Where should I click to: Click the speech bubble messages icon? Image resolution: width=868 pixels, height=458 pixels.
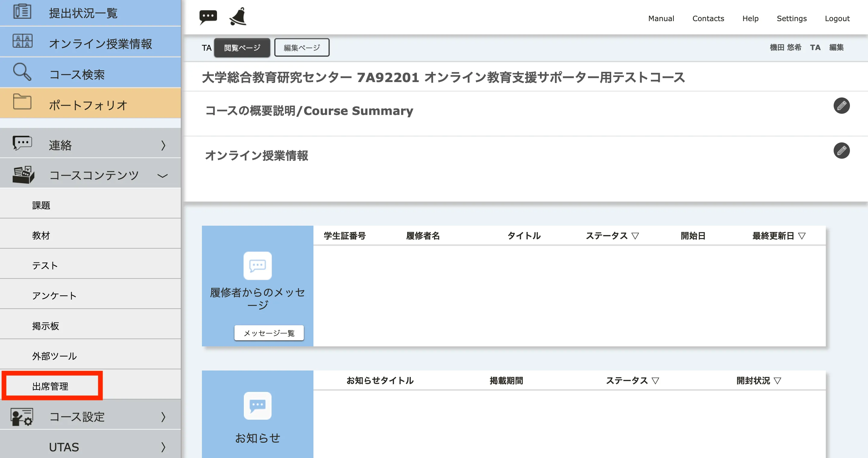click(x=208, y=17)
